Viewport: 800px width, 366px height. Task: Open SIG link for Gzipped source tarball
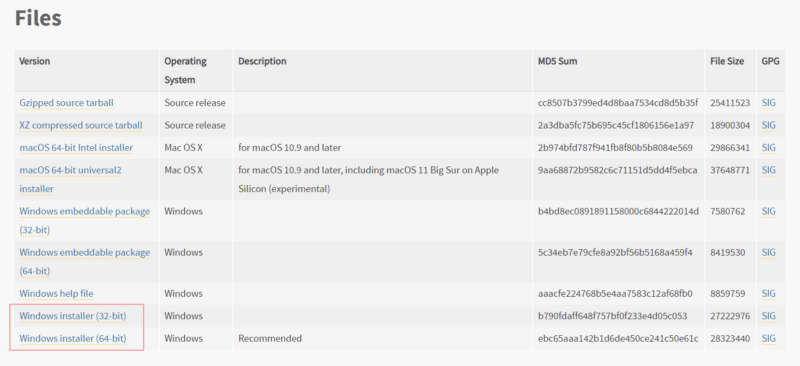pos(768,103)
